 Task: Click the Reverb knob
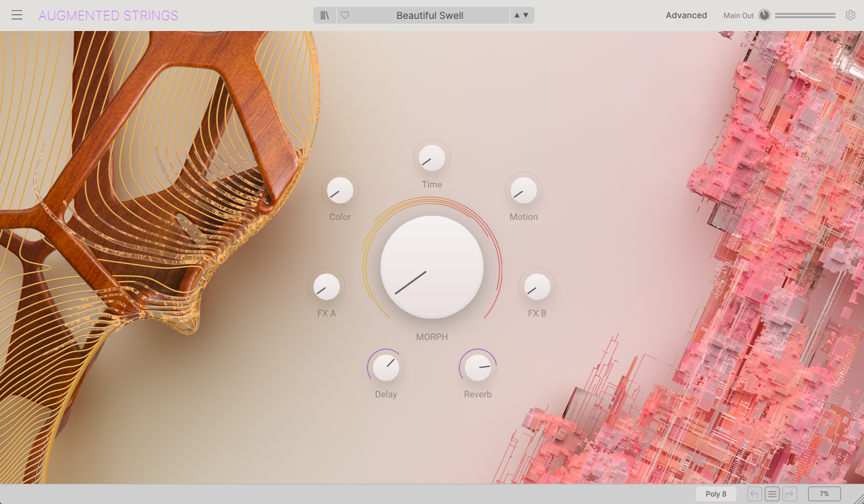(478, 368)
